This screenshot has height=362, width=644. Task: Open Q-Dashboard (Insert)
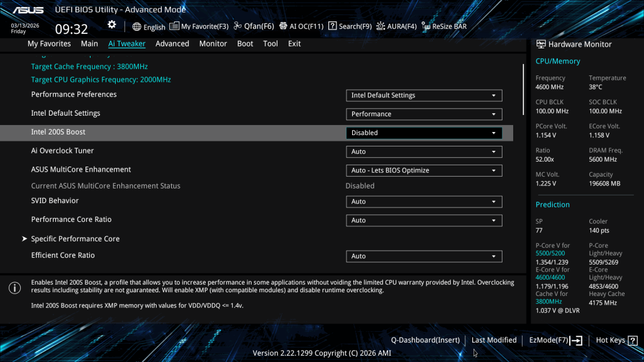click(425, 340)
